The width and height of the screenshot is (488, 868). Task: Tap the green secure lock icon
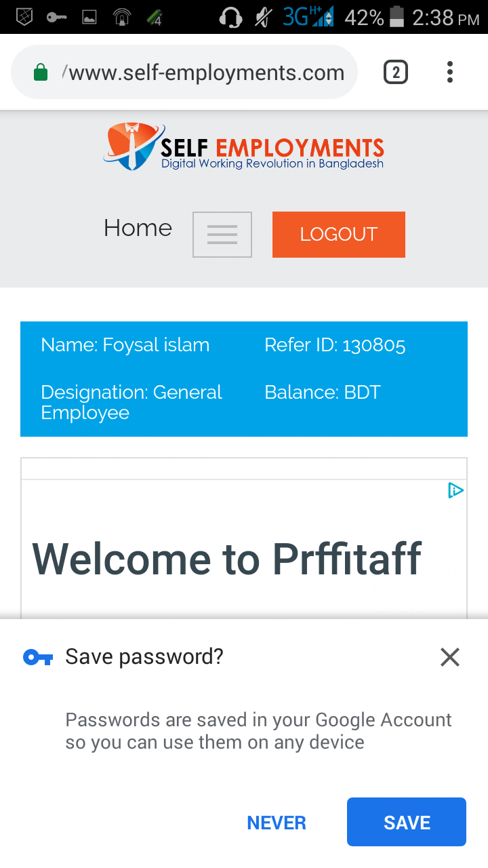pos(41,73)
